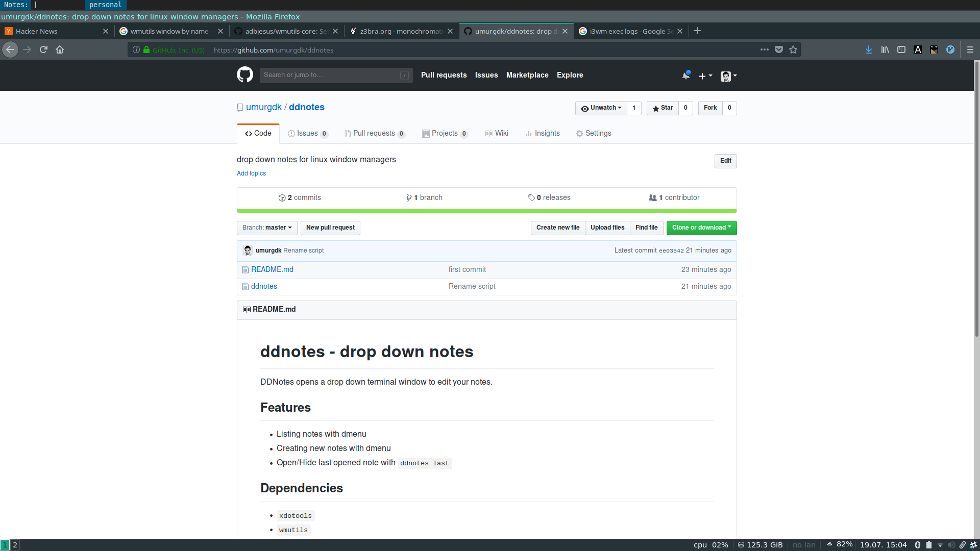Go to the Firefox home icon
Image resolution: width=980 pixels, height=551 pixels.
60,49
